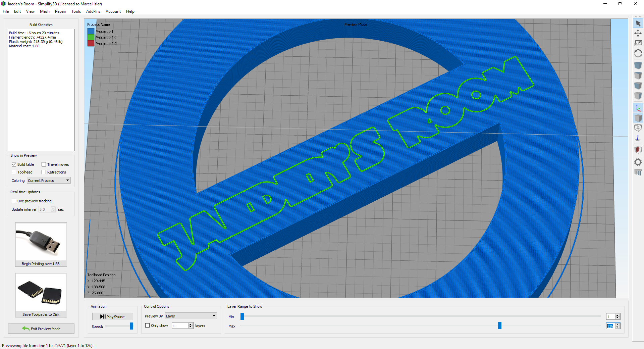The width and height of the screenshot is (644, 349).
Task: Open the Edit menu
Action: pos(17,11)
